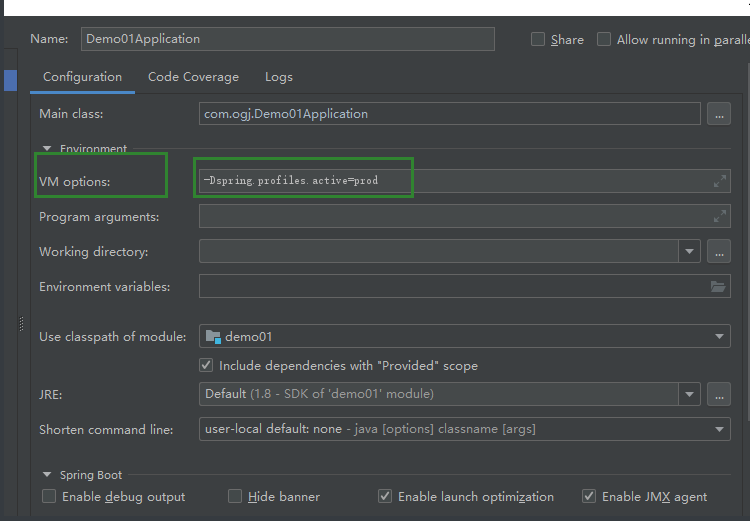Enable debug output checkbox
Viewport: 750px width, 521px height.
(x=49, y=496)
